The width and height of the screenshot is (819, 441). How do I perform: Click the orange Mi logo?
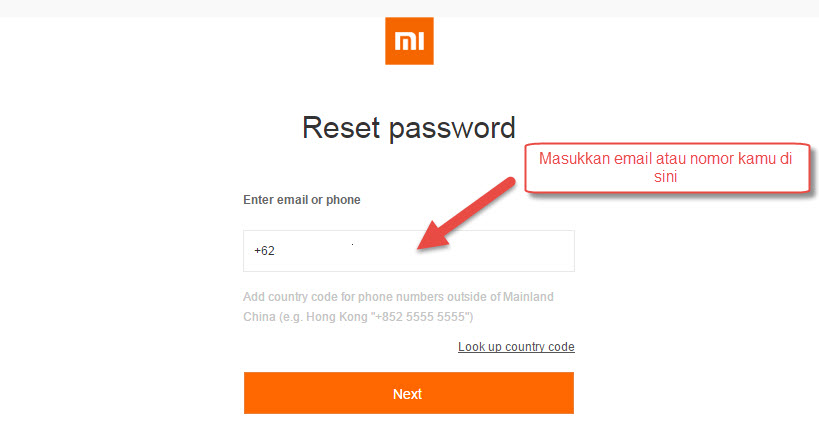(x=409, y=41)
